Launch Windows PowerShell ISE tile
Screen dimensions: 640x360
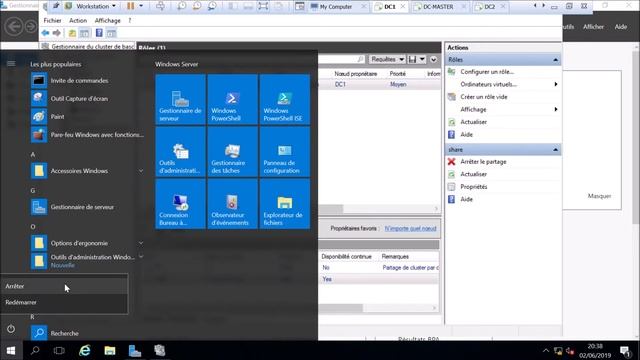[x=284, y=99]
